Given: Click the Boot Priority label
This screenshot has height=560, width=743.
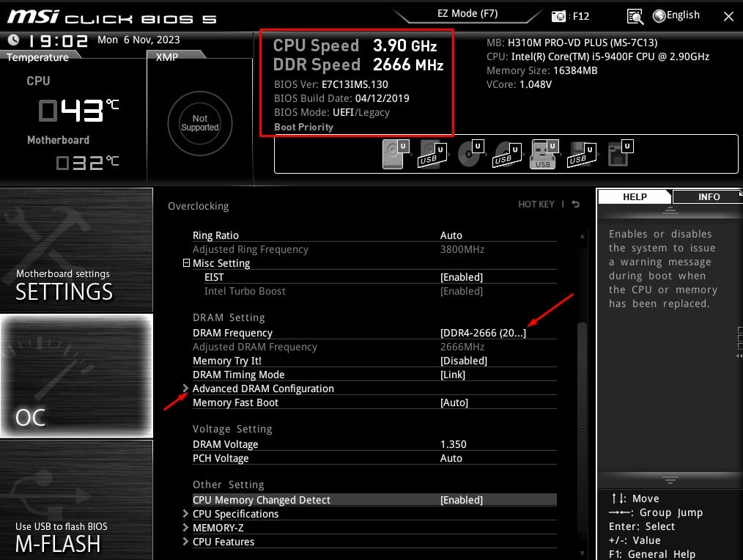Looking at the screenshot, I should 304,127.
